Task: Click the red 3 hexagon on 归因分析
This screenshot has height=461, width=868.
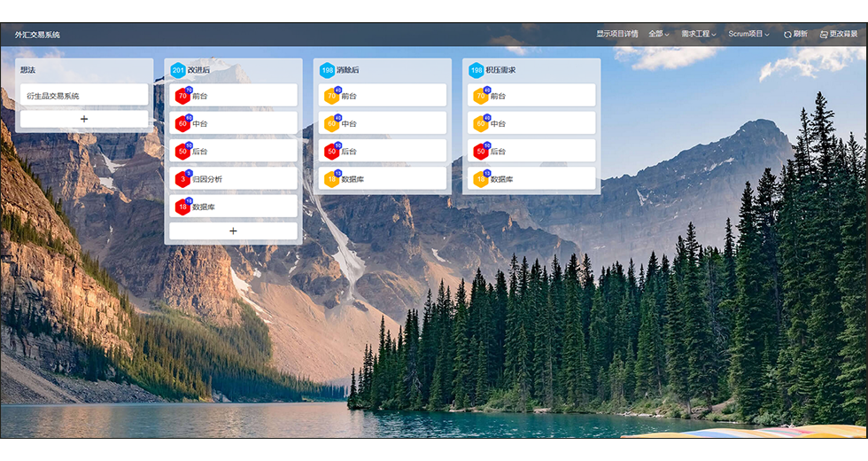Action: (182, 180)
